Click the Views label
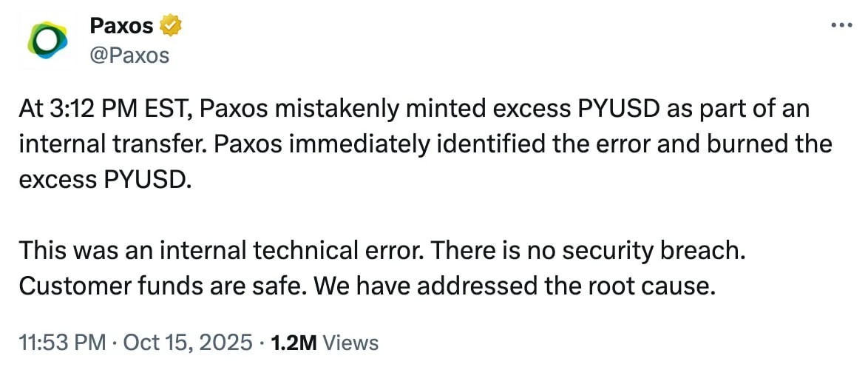The width and height of the screenshot is (868, 370). tap(351, 343)
